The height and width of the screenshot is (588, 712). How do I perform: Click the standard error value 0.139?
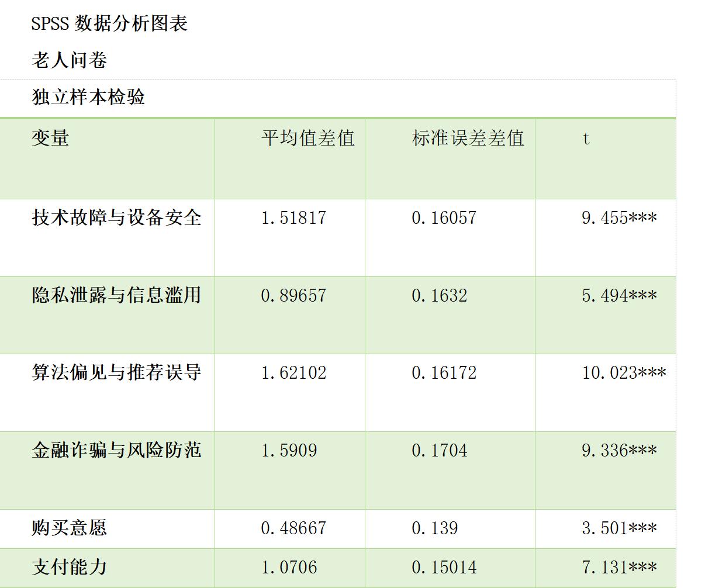click(434, 528)
